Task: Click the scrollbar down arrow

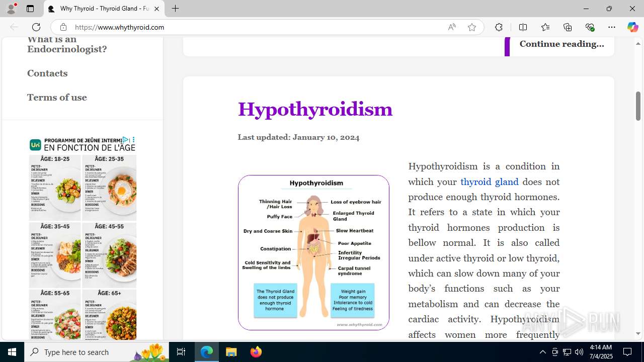Action: tap(638, 333)
